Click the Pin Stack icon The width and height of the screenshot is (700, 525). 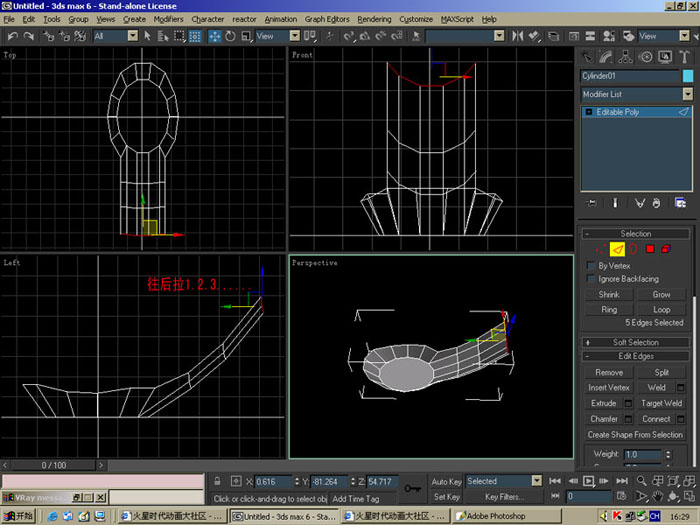tap(592, 203)
